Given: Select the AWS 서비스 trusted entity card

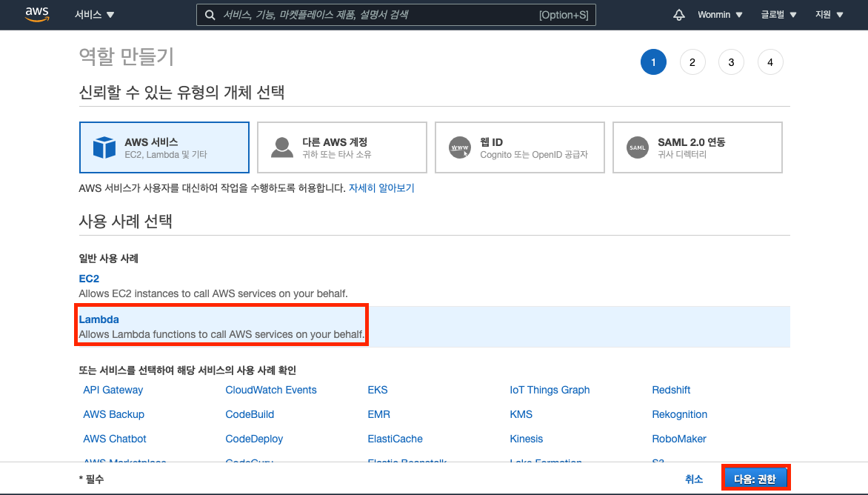Looking at the screenshot, I should tap(164, 147).
